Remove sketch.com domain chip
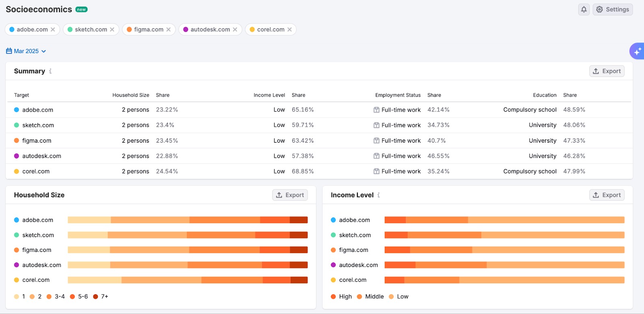Screen dimensions: 644x314 [112, 29]
